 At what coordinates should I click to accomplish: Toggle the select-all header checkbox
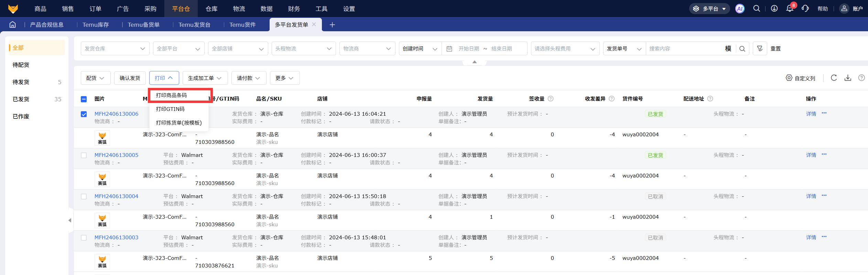84,99
